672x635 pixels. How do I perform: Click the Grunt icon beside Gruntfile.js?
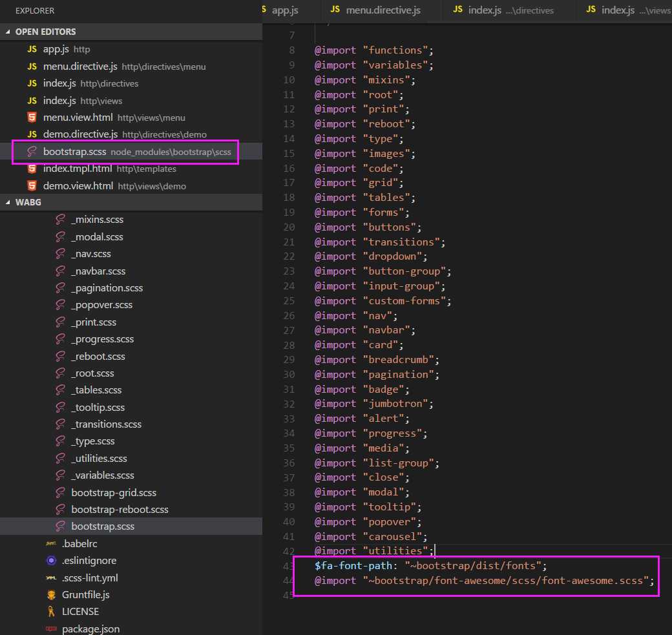coord(51,595)
